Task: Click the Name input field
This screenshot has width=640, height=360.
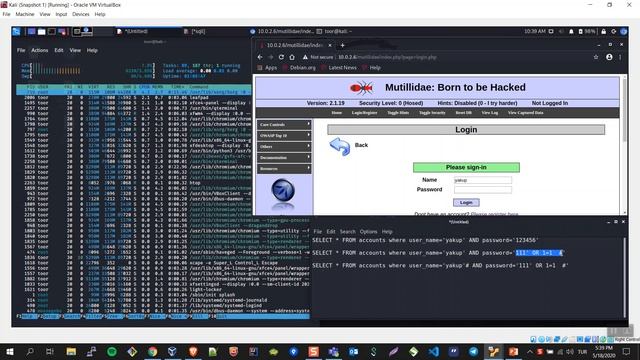Action: click(482, 180)
